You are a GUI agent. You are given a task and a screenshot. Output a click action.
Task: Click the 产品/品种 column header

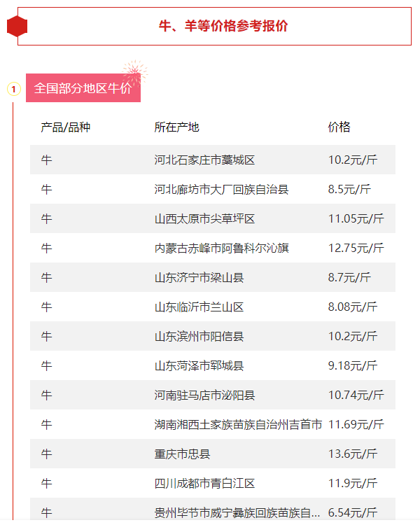coord(66,127)
